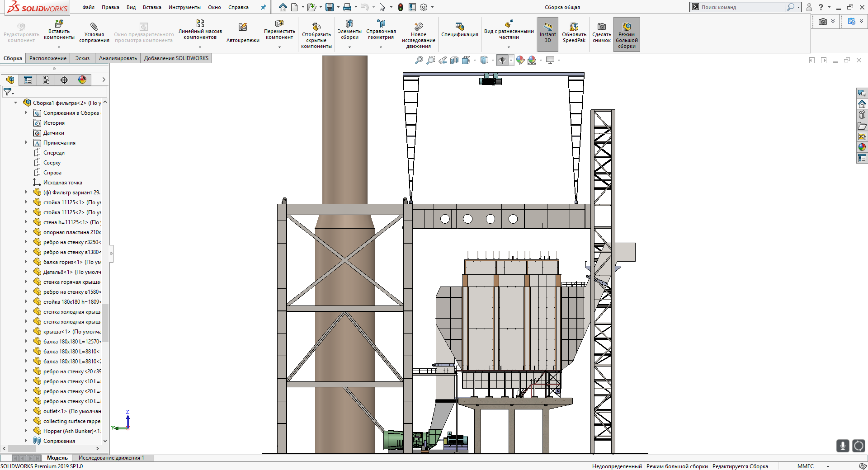Screen dimensions: 868x470
Task: Switch to the Эскиз tab
Action: click(x=82, y=58)
